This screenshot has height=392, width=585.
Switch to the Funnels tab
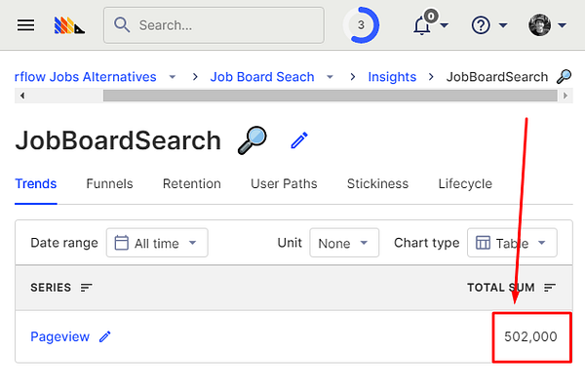click(x=109, y=183)
